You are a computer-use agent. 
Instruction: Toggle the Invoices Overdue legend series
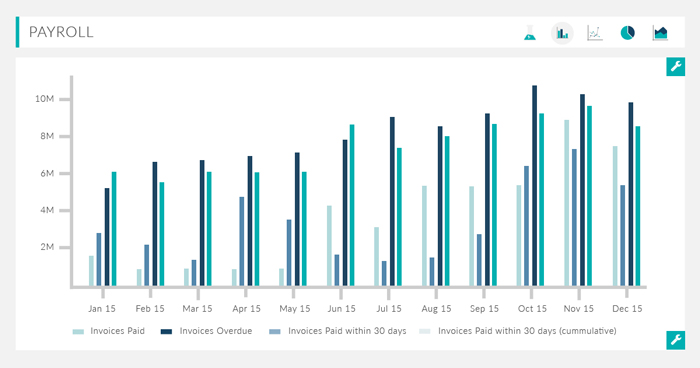pyautogui.click(x=206, y=331)
